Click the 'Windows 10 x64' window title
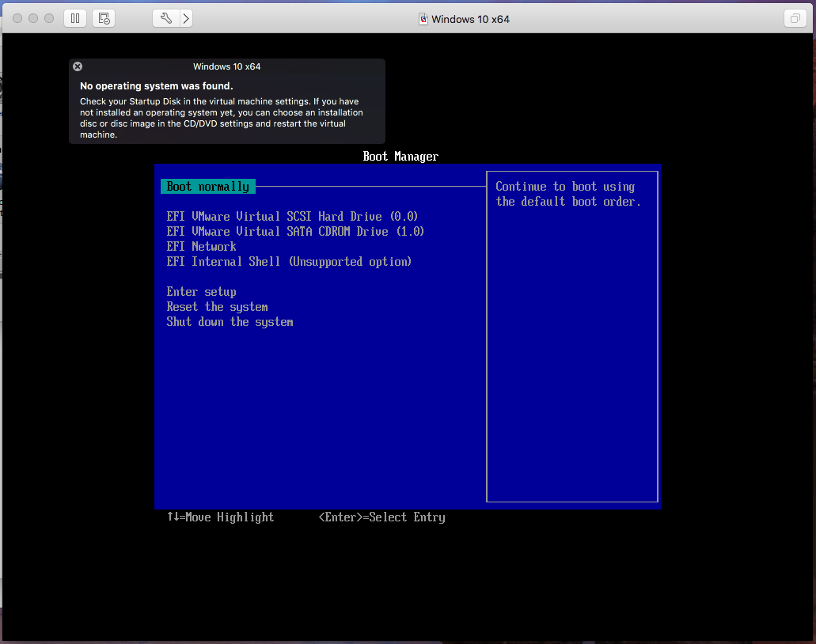 pos(470,19)
